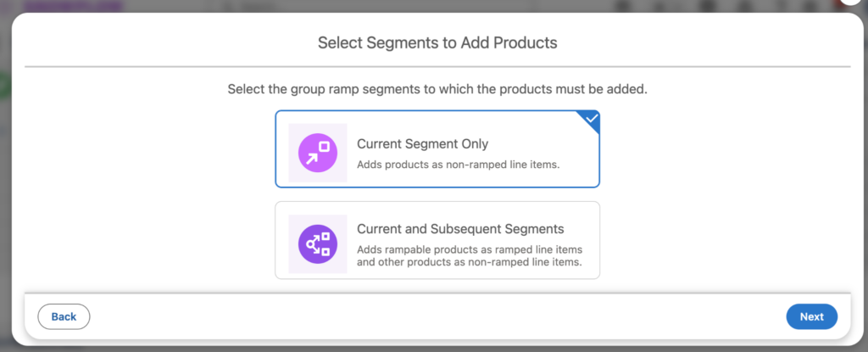The height and width of the screenshot is (352, 868).
Task: Click the Current and Subsequent Segments title label
Action: [x=460, y=229]
